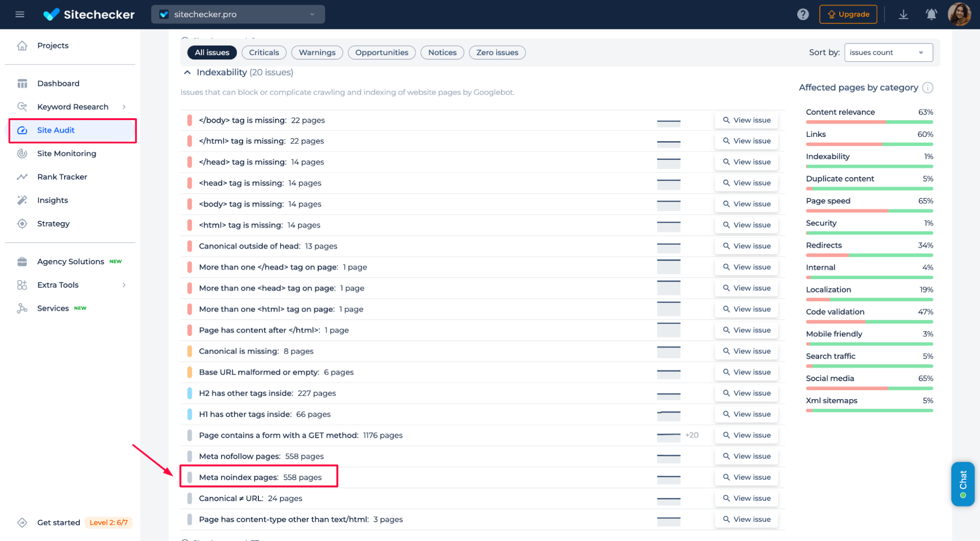The width and height of the screenshot is (980, 541).
Task: Click the Strategy target icon
Action: pyautogui.click(x=22, y=224)
